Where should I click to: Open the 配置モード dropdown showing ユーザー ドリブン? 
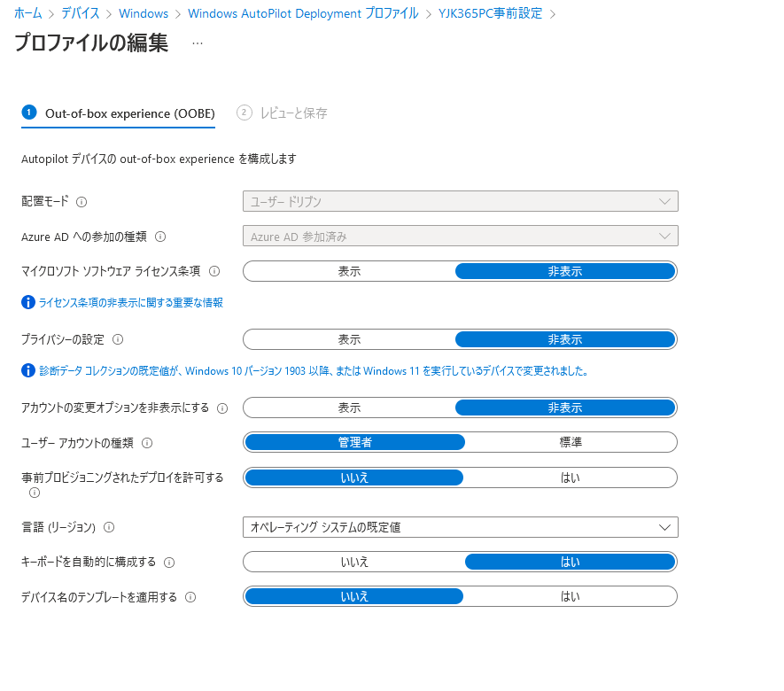(x=461, y=201)
